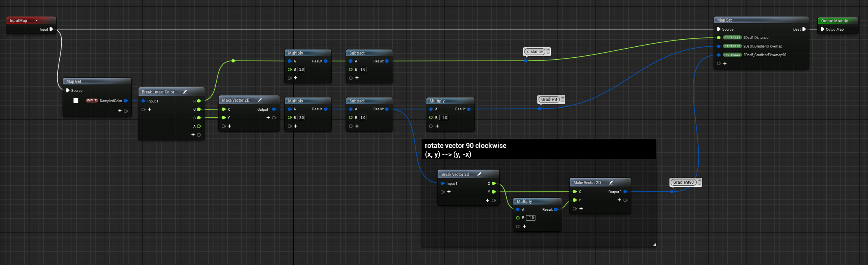
Task: Click the Break Linear Color A output pin
Action: click(199, 126)
